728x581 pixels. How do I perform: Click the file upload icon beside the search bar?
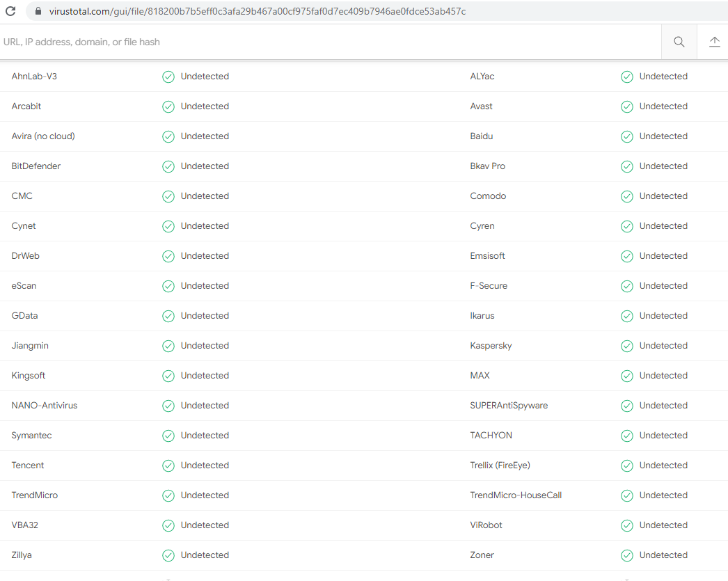[x=715, y=42]
